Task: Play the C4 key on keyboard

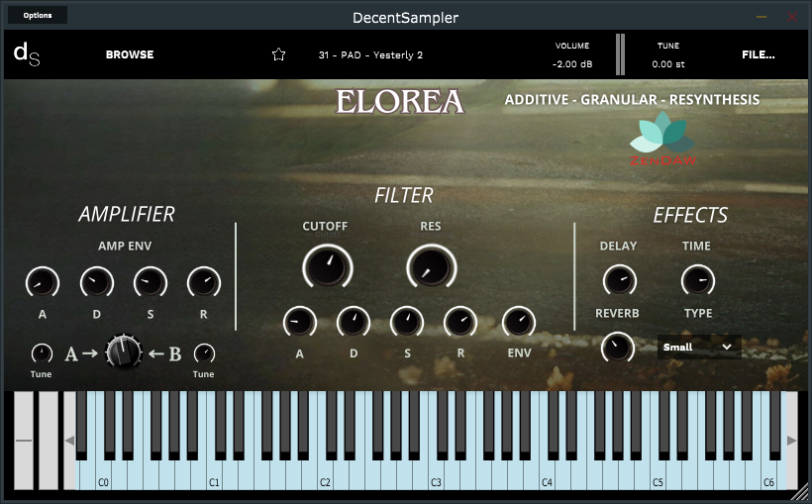Action: click(547, 475)
